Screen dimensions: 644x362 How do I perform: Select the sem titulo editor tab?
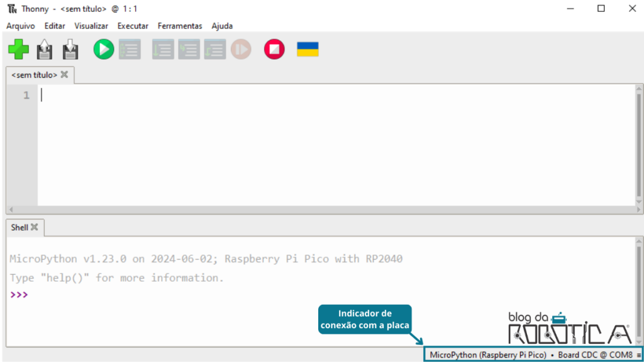click(x=35, y=74)
